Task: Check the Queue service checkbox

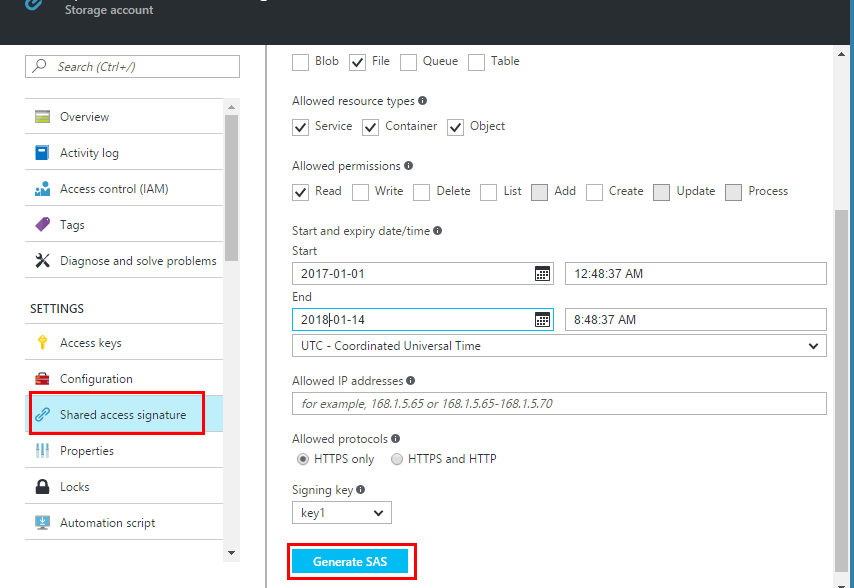Action: tap(408, 62)
